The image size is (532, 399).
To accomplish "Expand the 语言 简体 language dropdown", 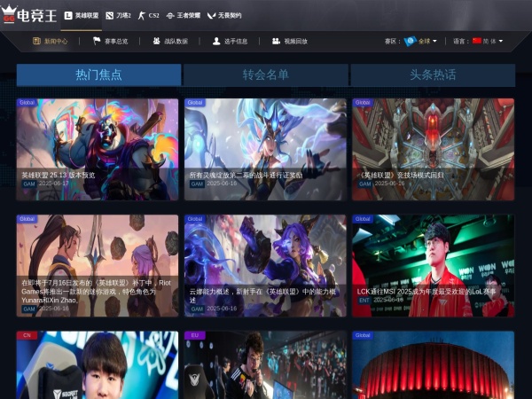I will point(488,41).
